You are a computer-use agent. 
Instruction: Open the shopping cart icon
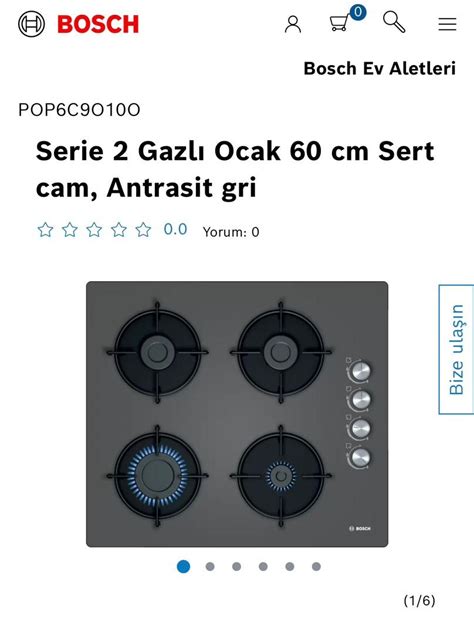(x=339, y=23)
